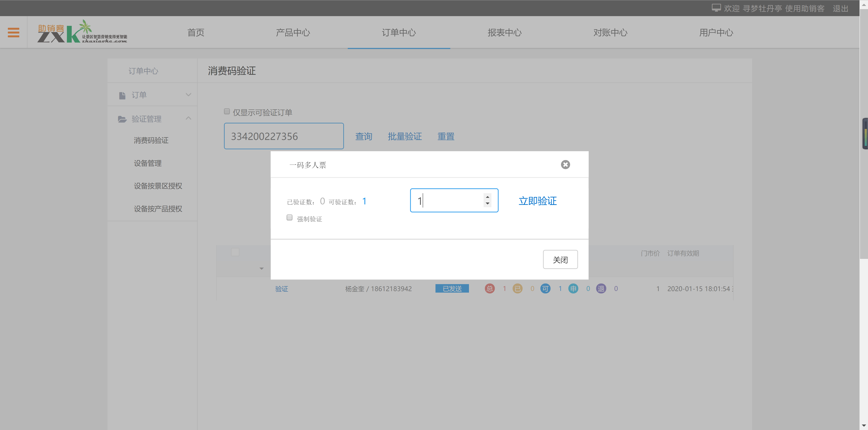Click the blue 可 count badge
This screenshot has height=430, width=868.
pos(545,288)
